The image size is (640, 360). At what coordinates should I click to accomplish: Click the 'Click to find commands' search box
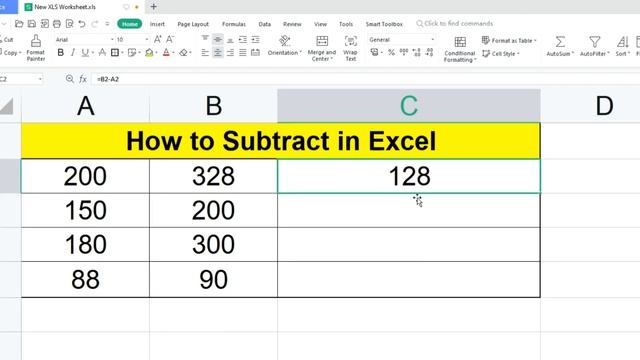(x=454, y=24)
